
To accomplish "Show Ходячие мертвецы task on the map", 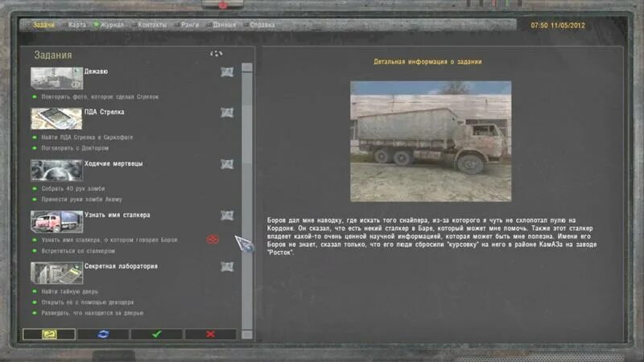I will click(x=227, y=164).
